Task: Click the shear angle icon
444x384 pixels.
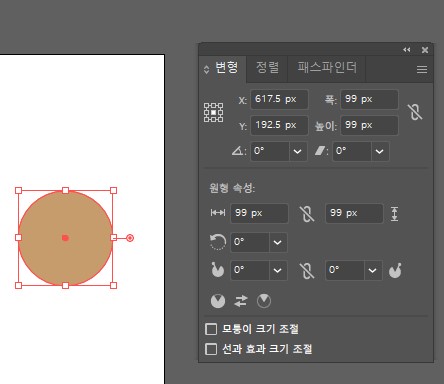Action: pos(321,151)
